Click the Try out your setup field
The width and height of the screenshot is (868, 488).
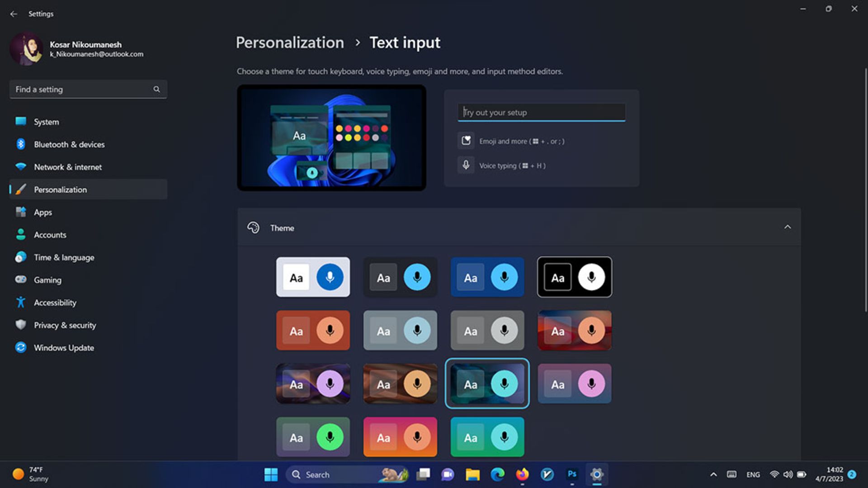tap(541, 112)
